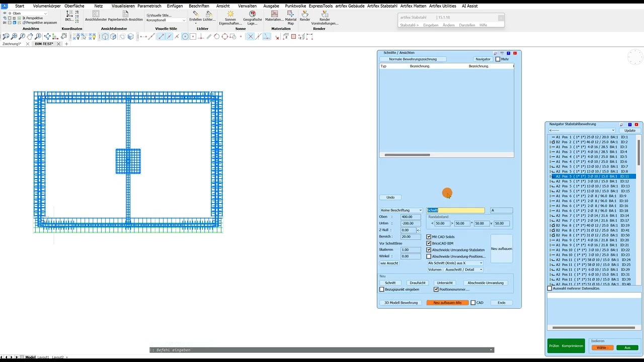Toggle the Mehr checkbox
644x362 pixels.
point(498,59)
